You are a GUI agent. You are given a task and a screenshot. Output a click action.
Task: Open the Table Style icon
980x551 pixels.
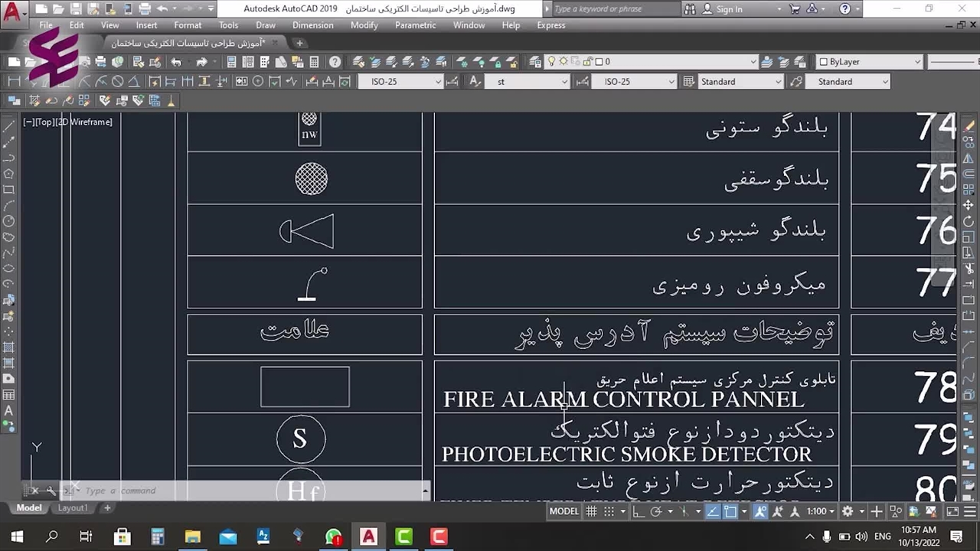[x=688, y=82]
